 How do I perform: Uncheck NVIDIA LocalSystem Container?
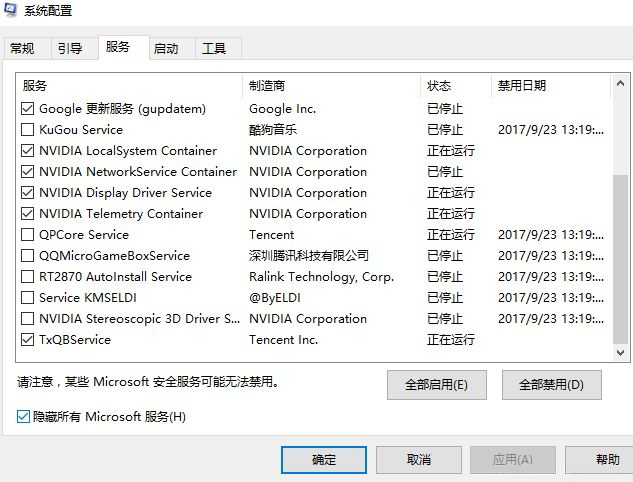pos(27,151)
